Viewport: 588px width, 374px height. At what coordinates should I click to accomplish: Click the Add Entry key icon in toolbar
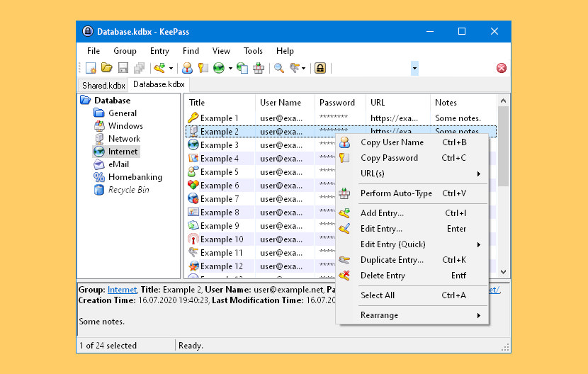(159, 68)
